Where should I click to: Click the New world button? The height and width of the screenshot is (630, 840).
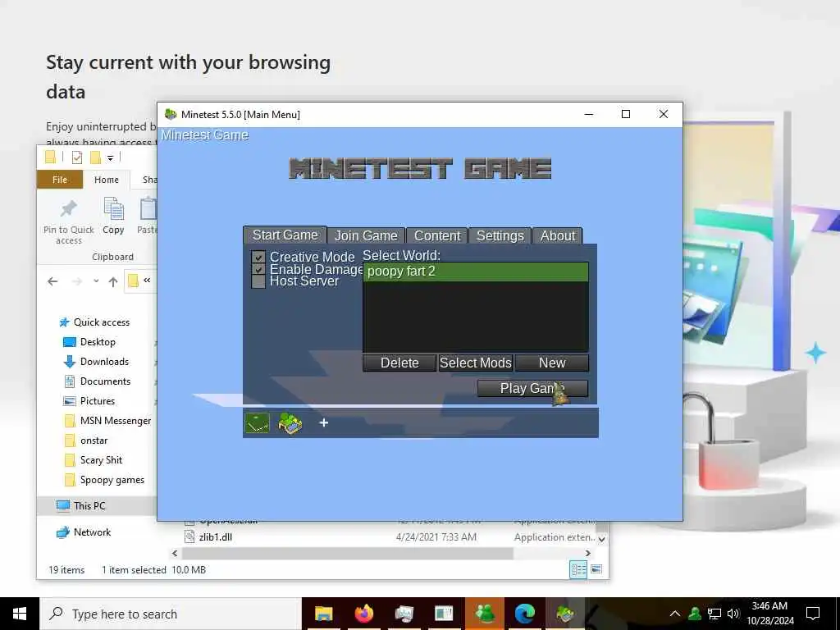click(x=552, y=363)
